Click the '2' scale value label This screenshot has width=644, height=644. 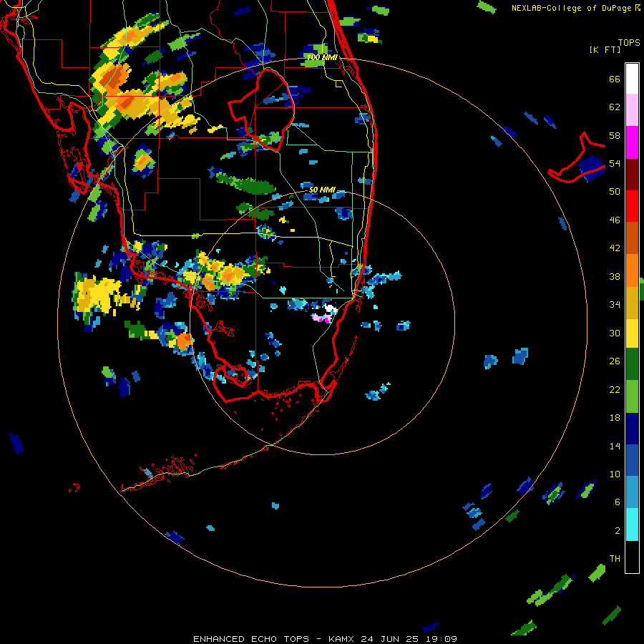coord(618,531)
